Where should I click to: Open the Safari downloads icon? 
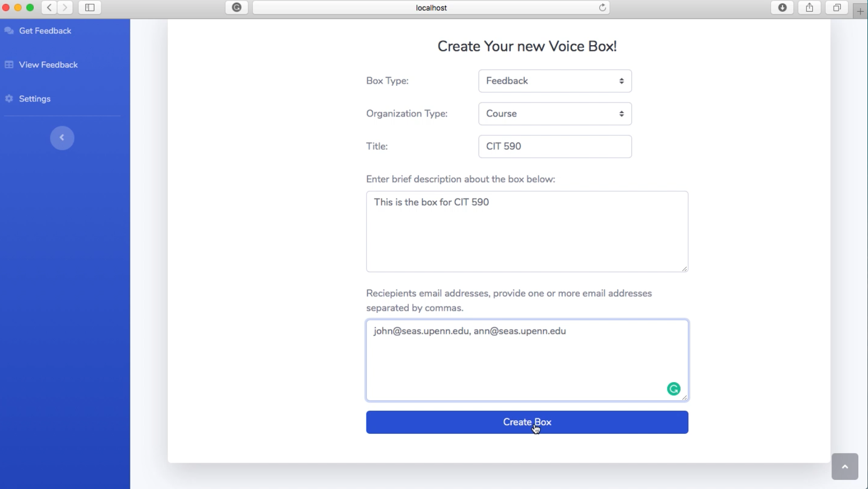pos(783,8)
